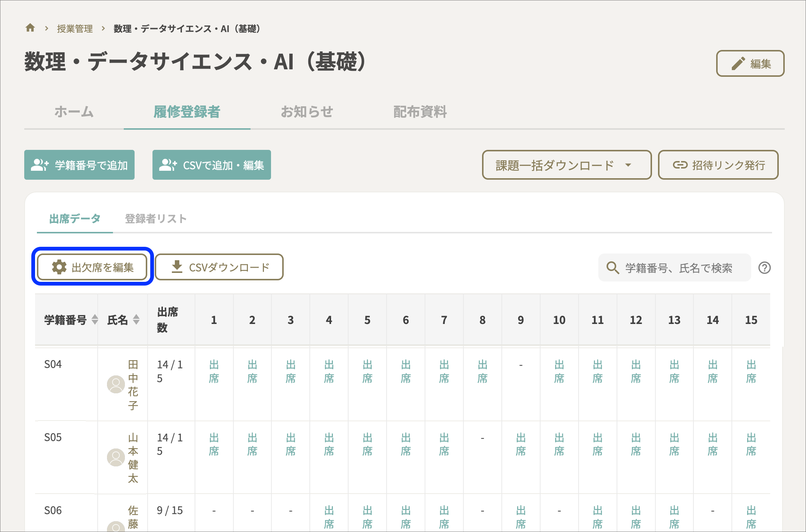Screen dimensions: 806x532
Task: Click 学籍番号で追加 button
Action: coord(79,165)
